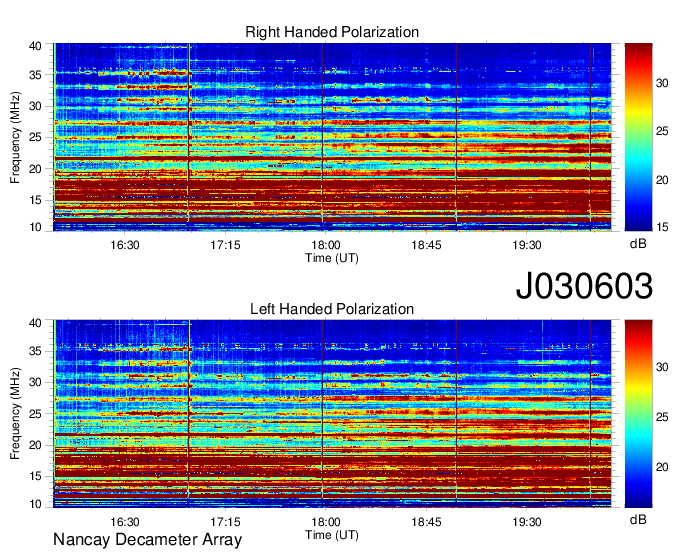680x552 pixels.
Task: Click the color bar beside Left Handed plot
Action: [x=638, y=414]
